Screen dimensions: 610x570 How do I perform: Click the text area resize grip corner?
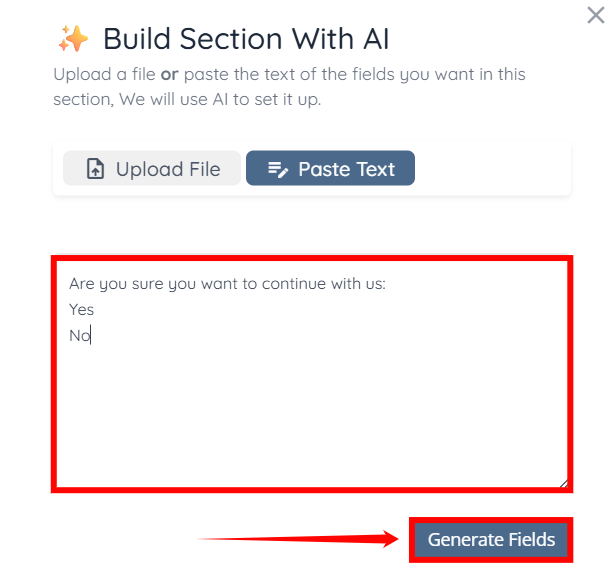click(563, 483)
